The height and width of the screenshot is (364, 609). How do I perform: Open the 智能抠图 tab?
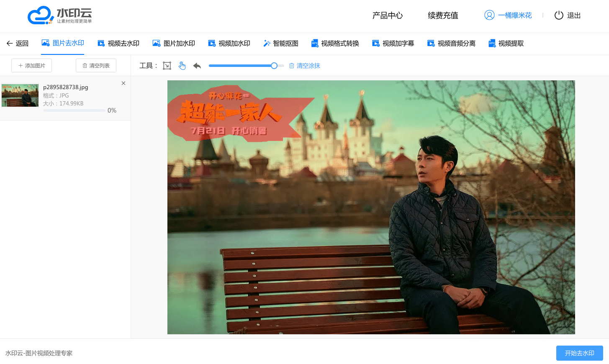[x=281, y=43]
